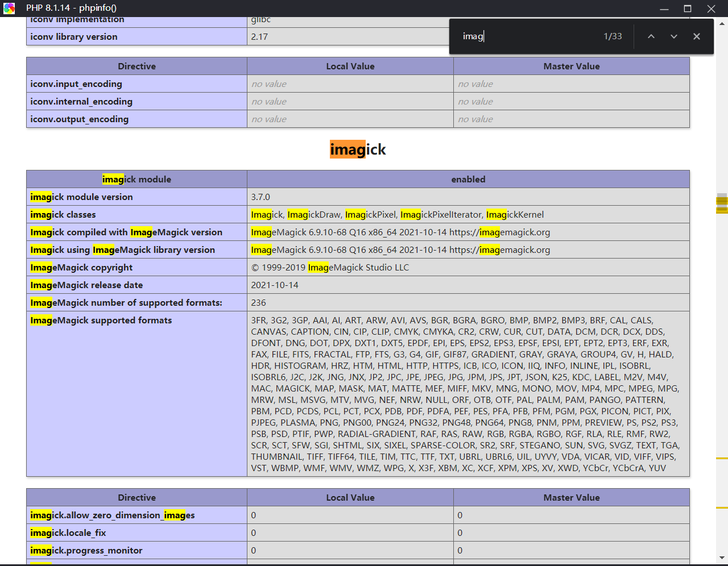
Task: Minimize the phpinfo window
Action: (x=664, y=9)
